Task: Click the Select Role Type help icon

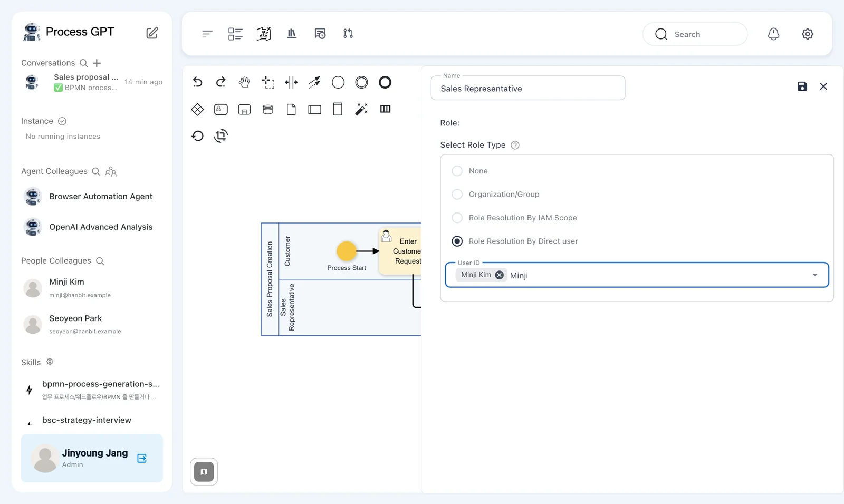Action: coord(515,145)
